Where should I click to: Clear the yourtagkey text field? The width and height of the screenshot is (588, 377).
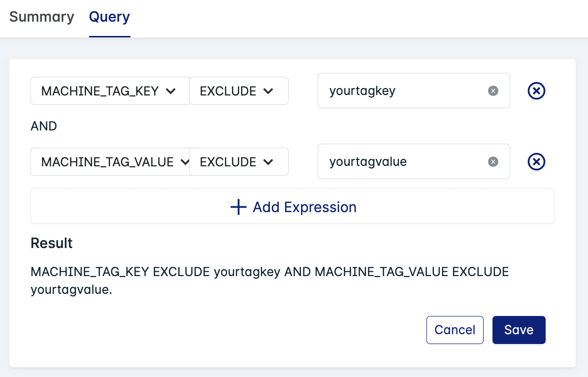point(493,91)
